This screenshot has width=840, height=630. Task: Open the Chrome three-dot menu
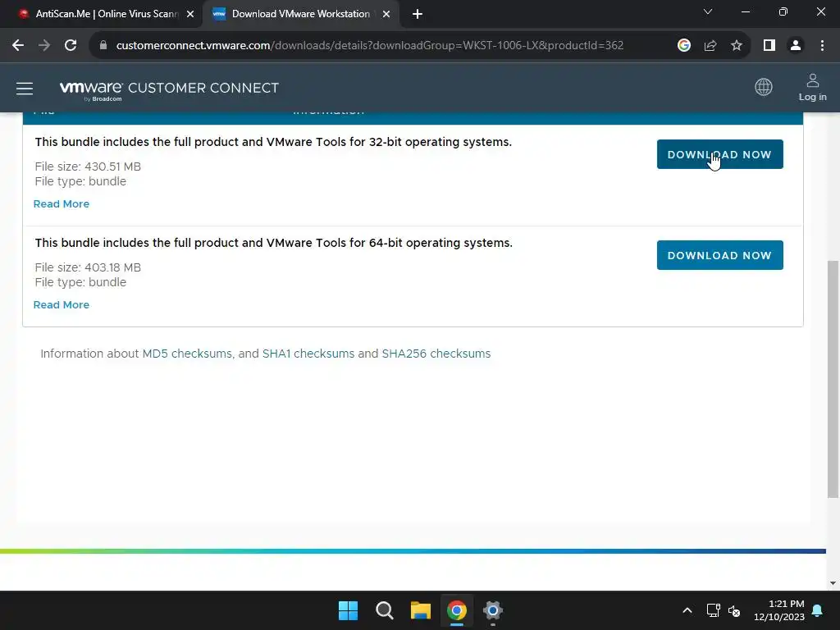[822, 46]
